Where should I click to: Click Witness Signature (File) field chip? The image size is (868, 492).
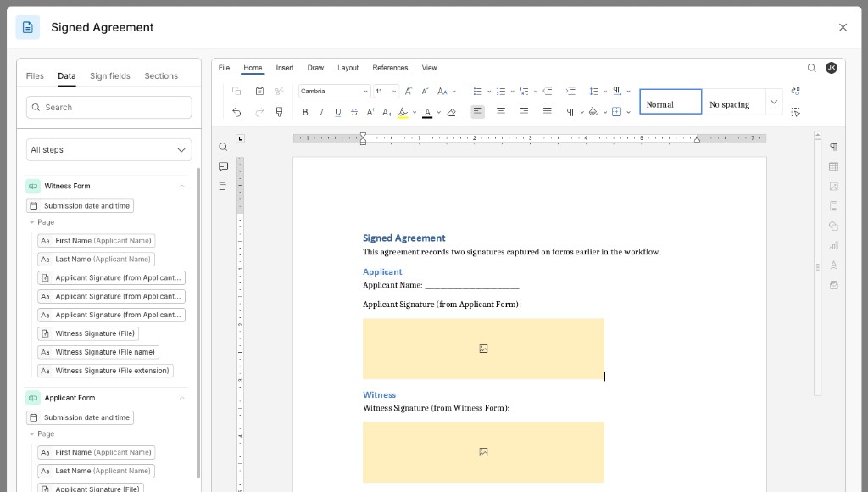point(88,333)
